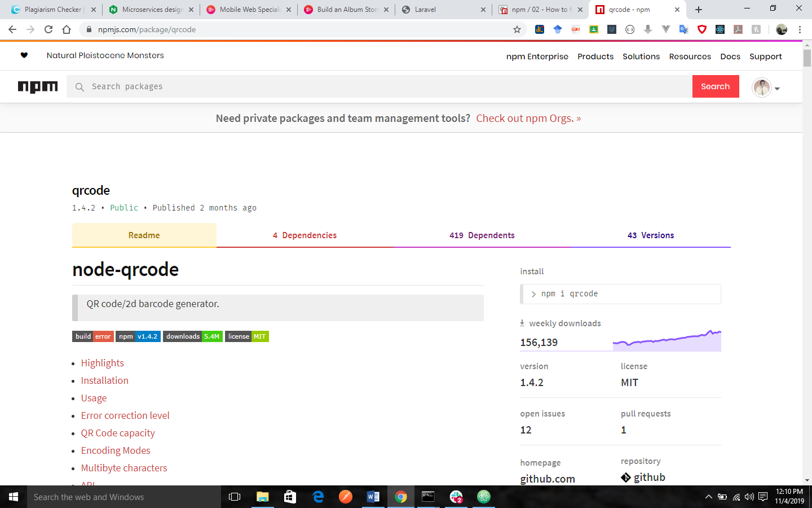Bookmark this page with the star icon
Viewport: 812px width, 508px height.
pos(517,29)
